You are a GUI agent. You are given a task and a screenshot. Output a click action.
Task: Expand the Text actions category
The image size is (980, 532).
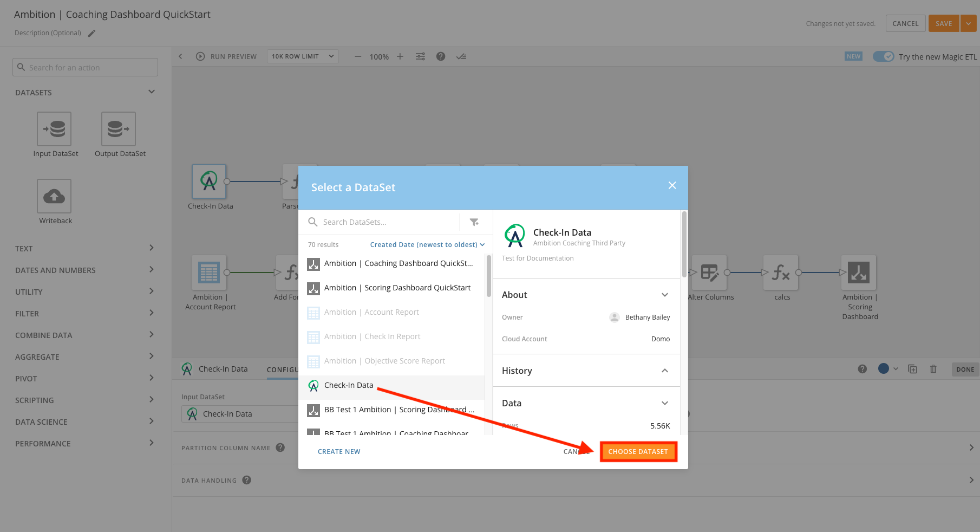[x=152, y=248]
